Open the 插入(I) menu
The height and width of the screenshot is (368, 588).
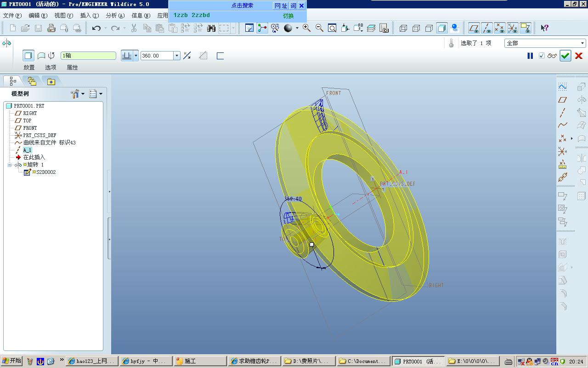click(89, 16)
